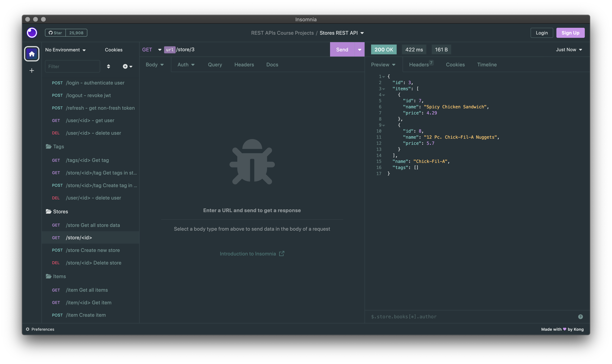
Task: Select the GET /user/<id> get user request
Action: pyautogui.click(x=90, y=120)
